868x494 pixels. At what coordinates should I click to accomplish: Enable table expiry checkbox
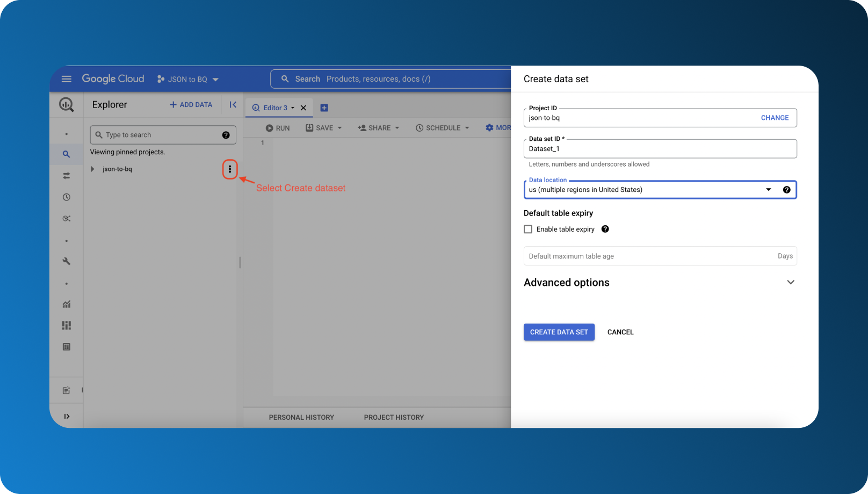[x=528, y=229]
